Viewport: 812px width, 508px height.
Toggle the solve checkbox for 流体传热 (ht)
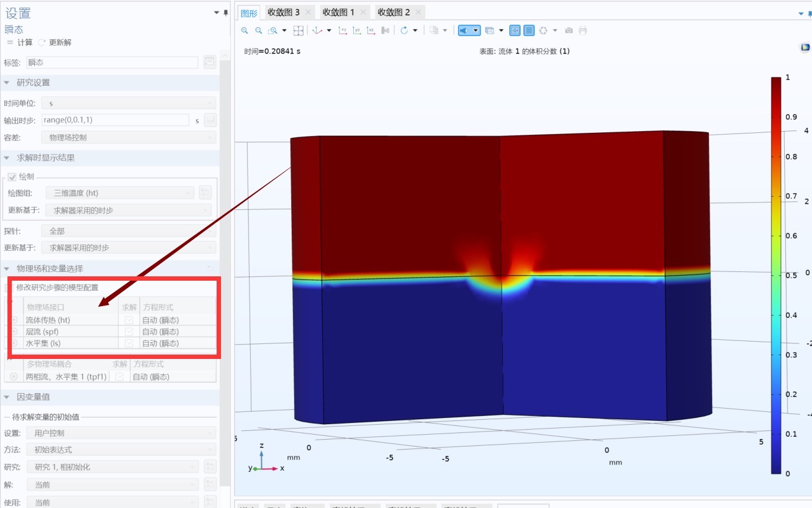point(129,320)
